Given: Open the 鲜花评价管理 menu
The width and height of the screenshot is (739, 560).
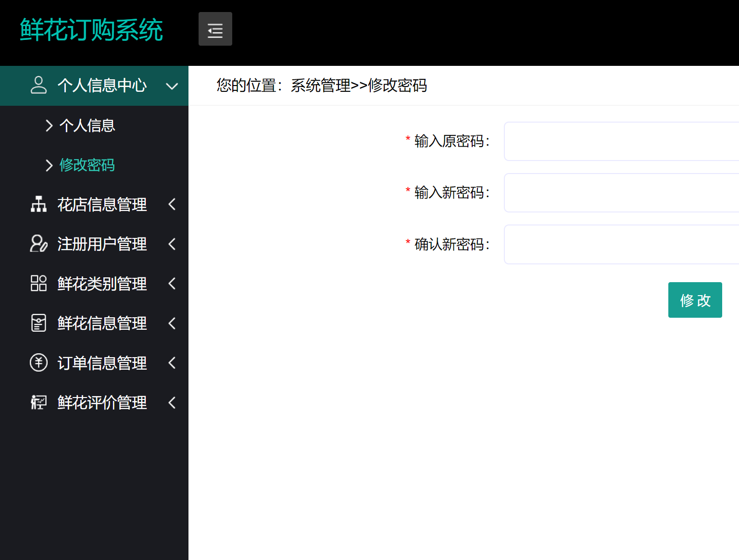Looking at the screenshot, I should [x=94, y=402].
